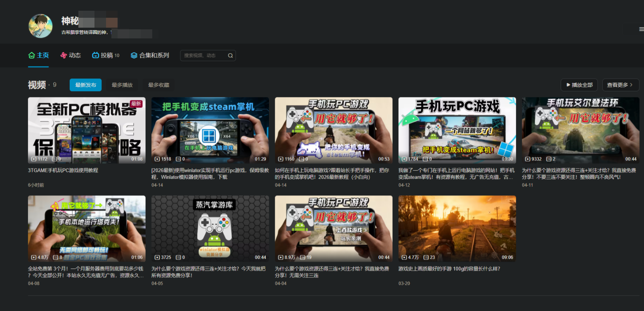Click the search magnifier icon
This screenshot has width=644, height=311.
(x=230, y=55)
